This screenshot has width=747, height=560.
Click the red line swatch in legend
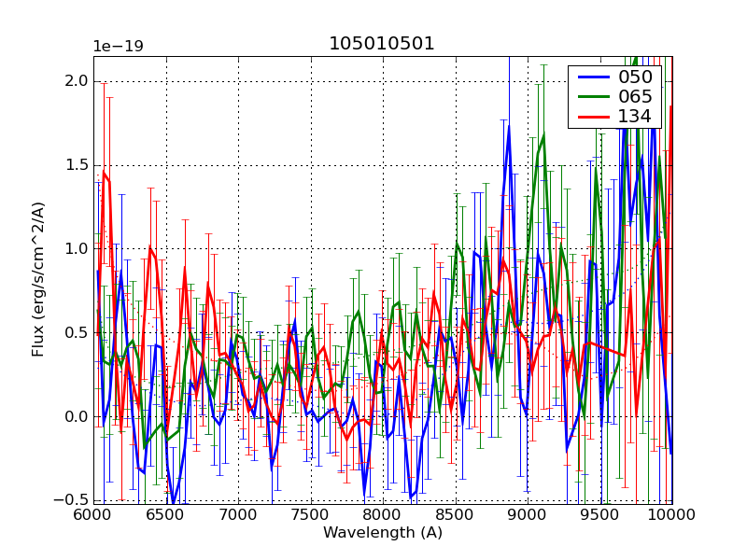pos(591,117)
